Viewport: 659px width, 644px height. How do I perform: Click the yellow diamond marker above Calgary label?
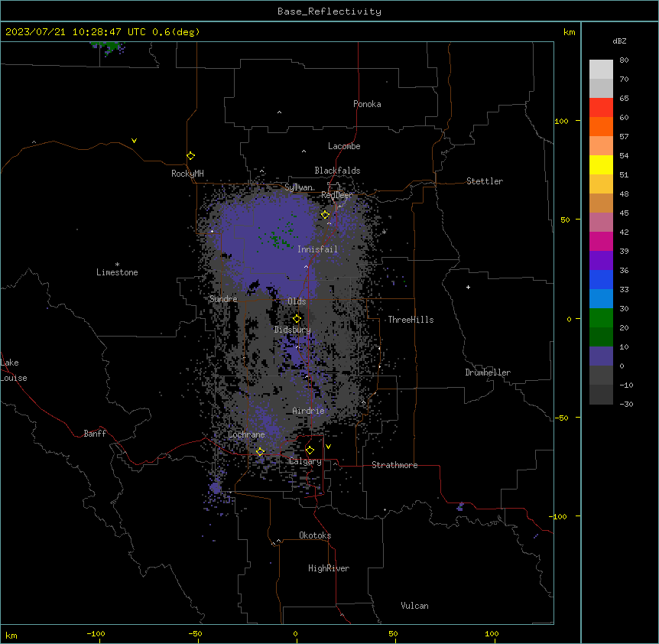point(310,450)
